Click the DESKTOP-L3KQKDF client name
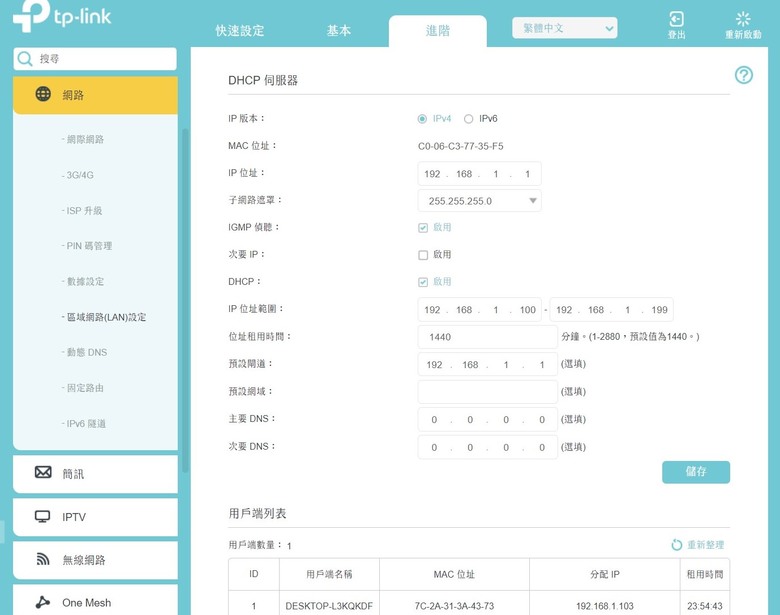The height and width of the screenshot is (615, 780). [329, 606]
